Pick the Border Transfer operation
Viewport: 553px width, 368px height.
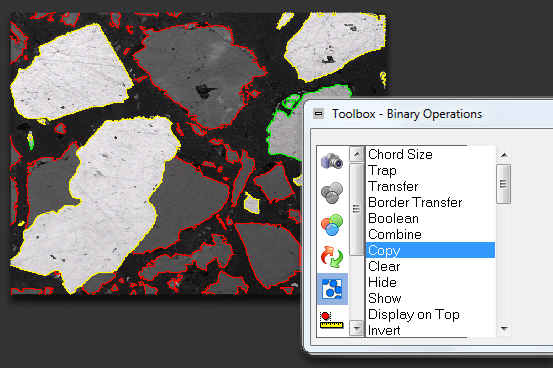pyautogui.click(x=415, y=203)
